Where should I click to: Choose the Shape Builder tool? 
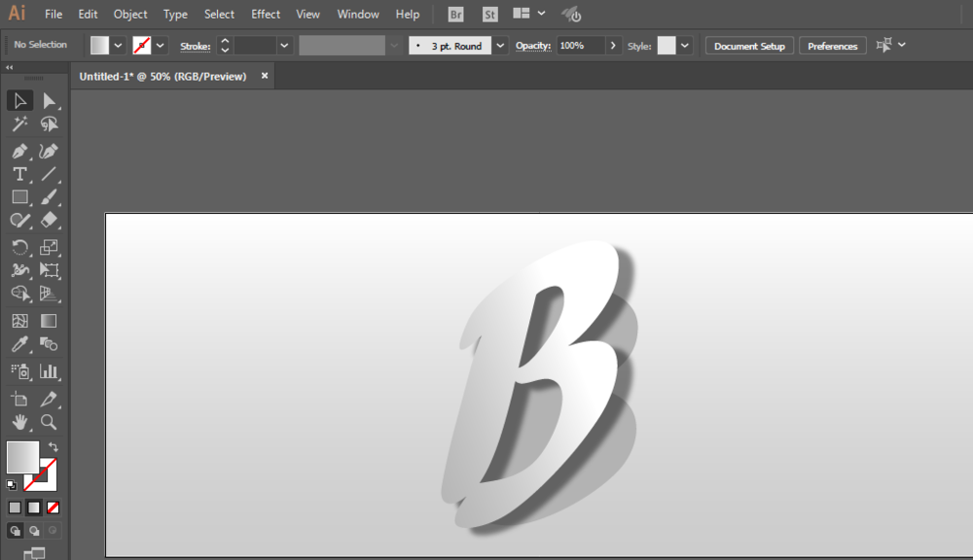[x=19, y=294]
